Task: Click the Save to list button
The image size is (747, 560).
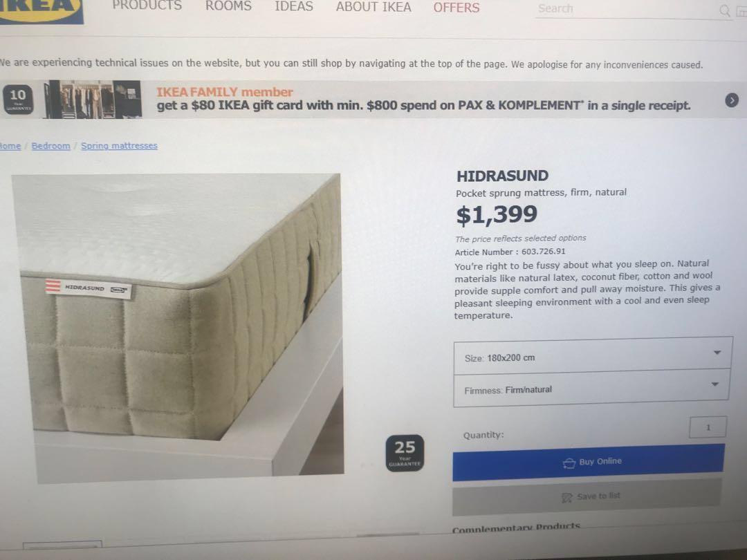Action: pyautogui.click(x=587, y=497)
